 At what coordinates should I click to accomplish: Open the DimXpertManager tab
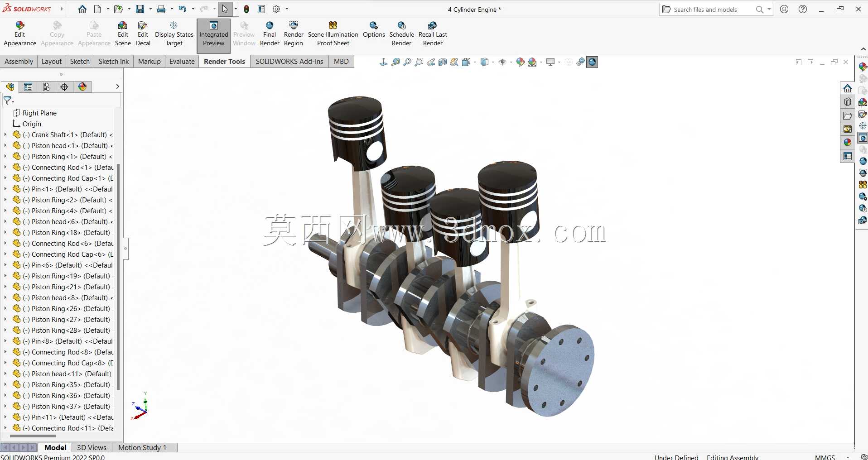pos(64,87)
